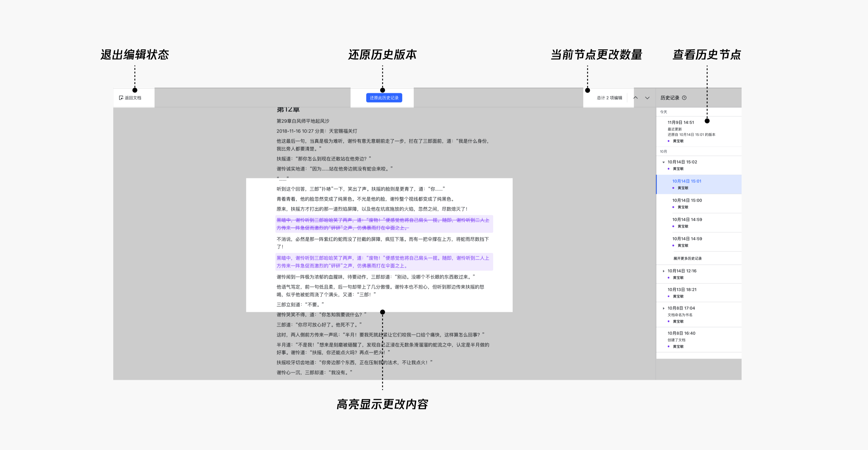Click the 返回文档 text link
The image size is (868, 450).
(x=133, y=98)
